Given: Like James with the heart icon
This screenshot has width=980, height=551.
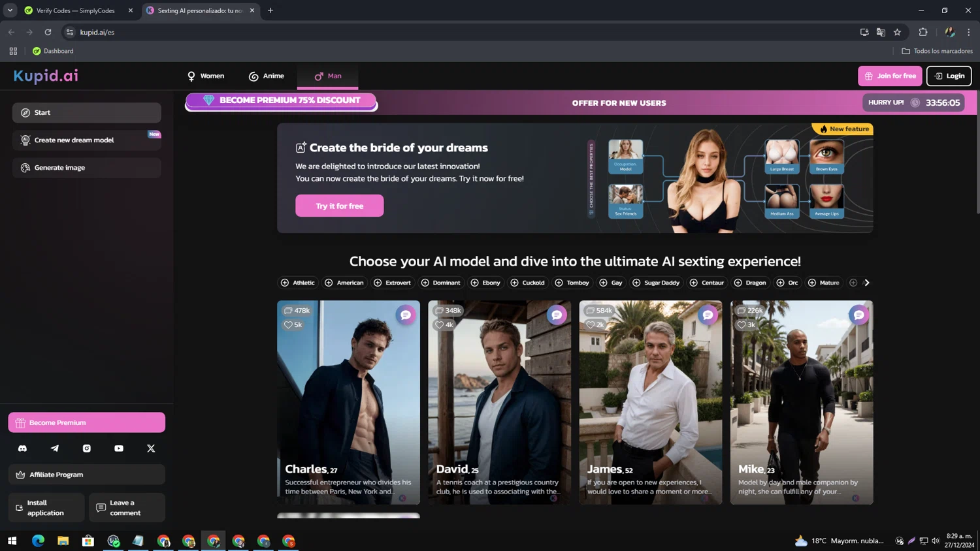Looking at the screenshot, I should coord(591,324).
